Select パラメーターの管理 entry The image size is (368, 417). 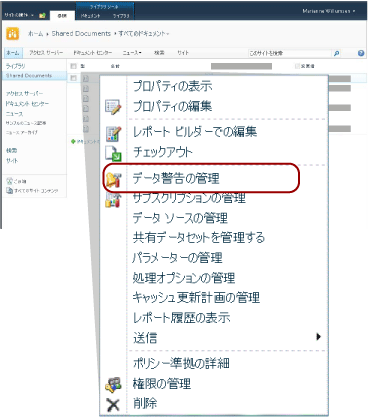177,258
